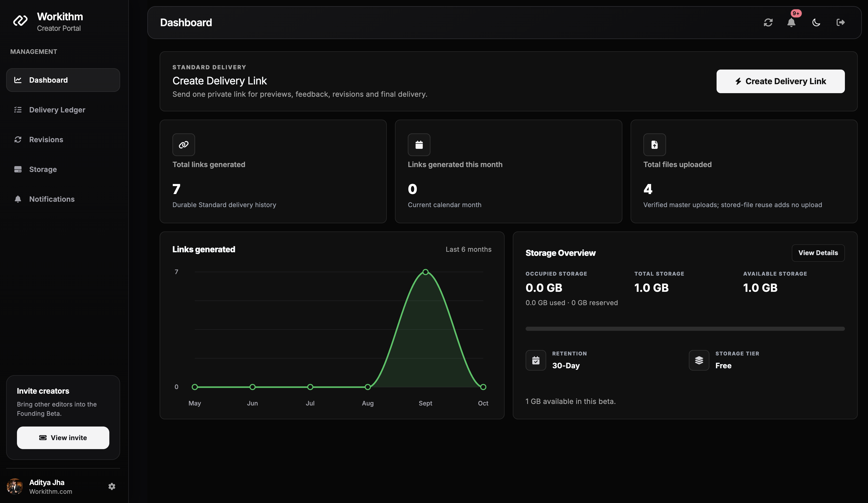Click the View invite button
This screenshot has width=868, height=503.
63,438
